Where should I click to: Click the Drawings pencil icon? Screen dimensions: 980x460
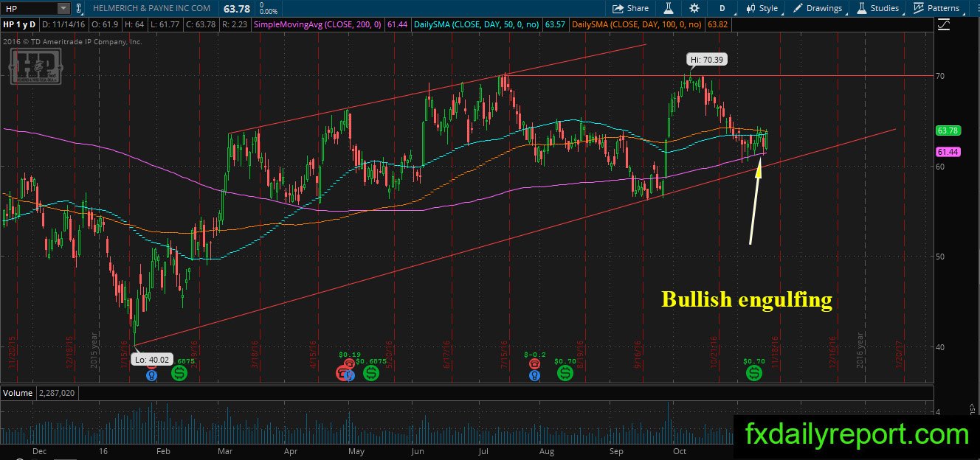(798, 8)
